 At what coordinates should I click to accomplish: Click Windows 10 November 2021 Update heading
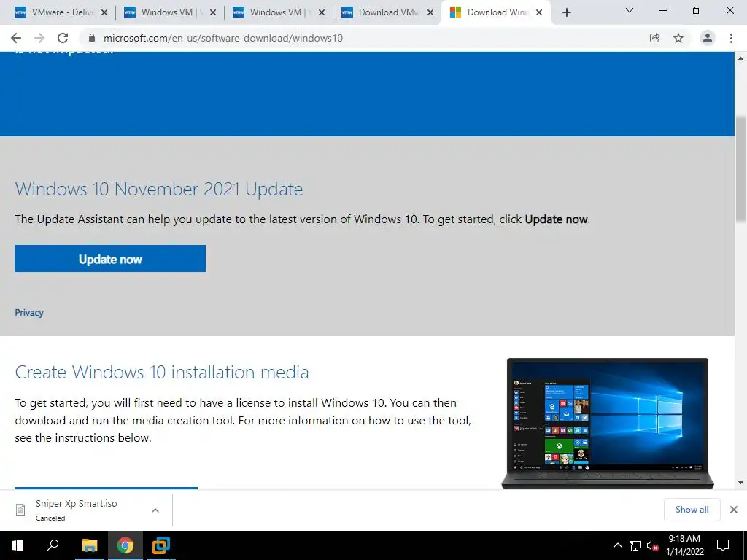click(x=158, y=189)
